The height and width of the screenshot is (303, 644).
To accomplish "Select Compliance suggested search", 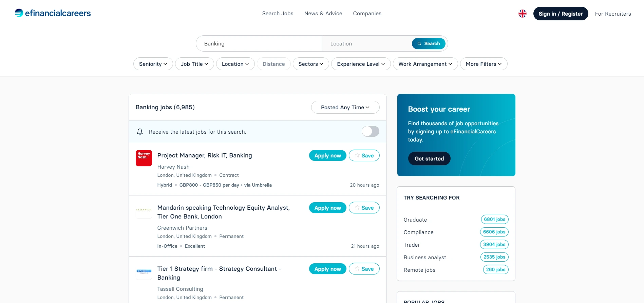I will coord(418,232).
